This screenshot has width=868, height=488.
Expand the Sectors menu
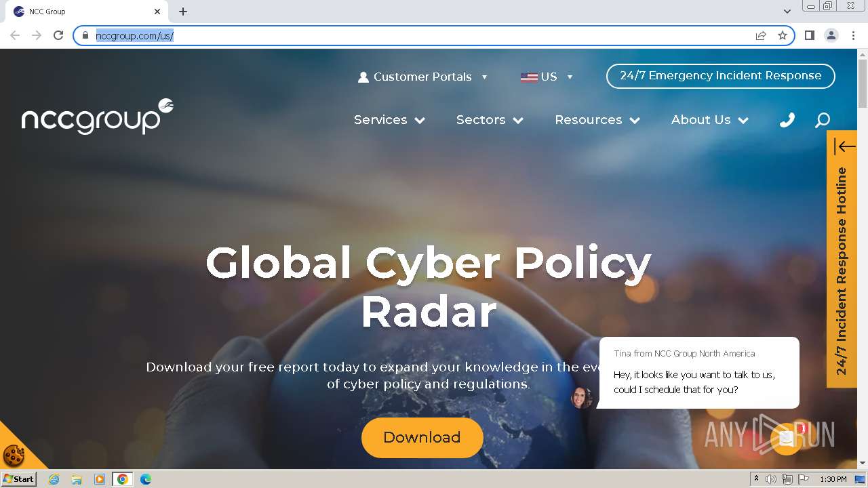(490, 120)
